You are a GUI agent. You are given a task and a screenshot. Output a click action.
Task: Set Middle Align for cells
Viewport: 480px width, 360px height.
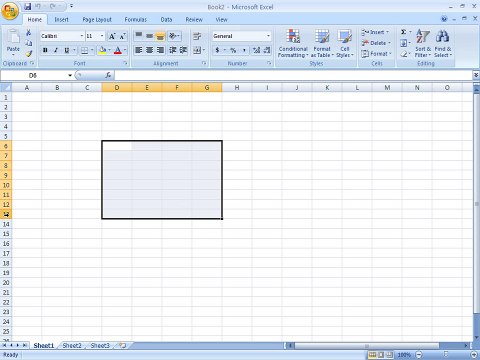coord(150,36)
